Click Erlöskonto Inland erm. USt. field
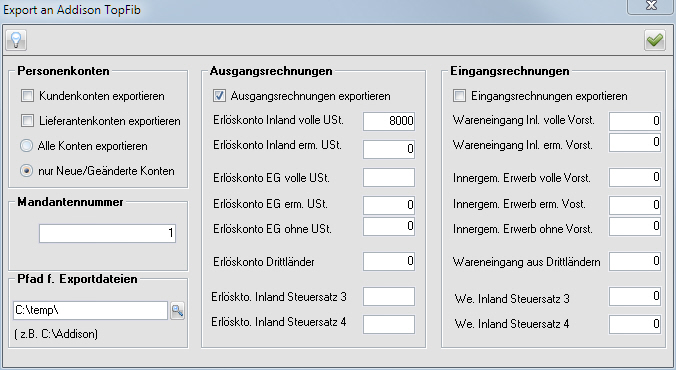Image resolution: width=676 pixels, height=370 pixels. pyautogui.click(x=389, y=149)
